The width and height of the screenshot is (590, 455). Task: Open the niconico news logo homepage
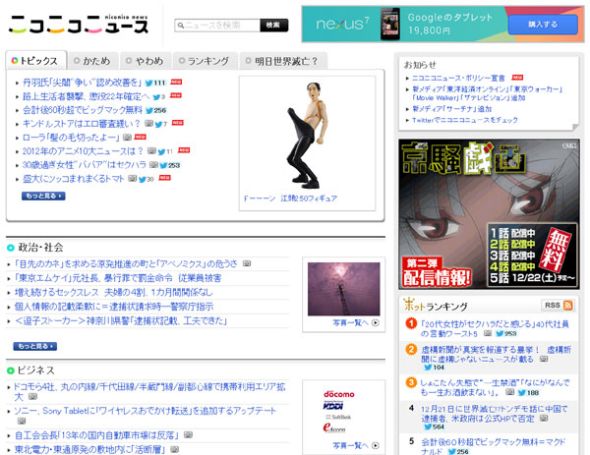(78, 24)
